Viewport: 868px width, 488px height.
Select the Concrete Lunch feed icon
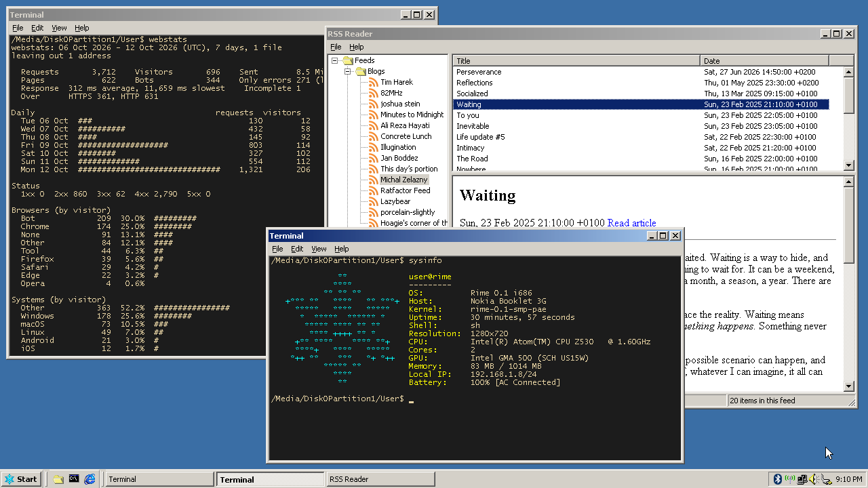[374, 136]
